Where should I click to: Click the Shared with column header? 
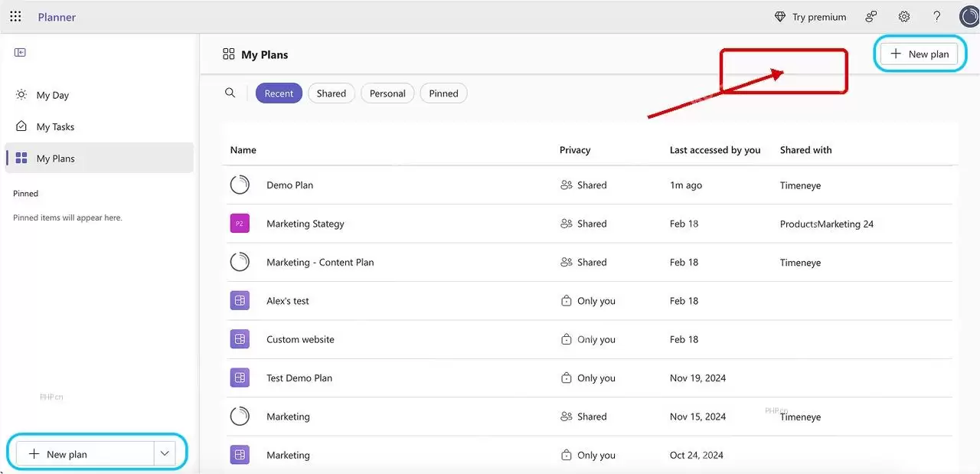tap(805, 150)
